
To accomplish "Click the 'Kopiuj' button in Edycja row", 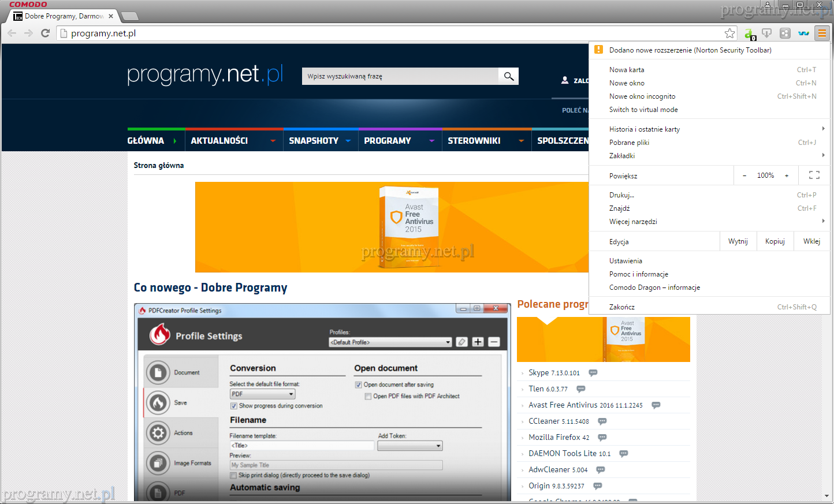I will click(775, 241).
